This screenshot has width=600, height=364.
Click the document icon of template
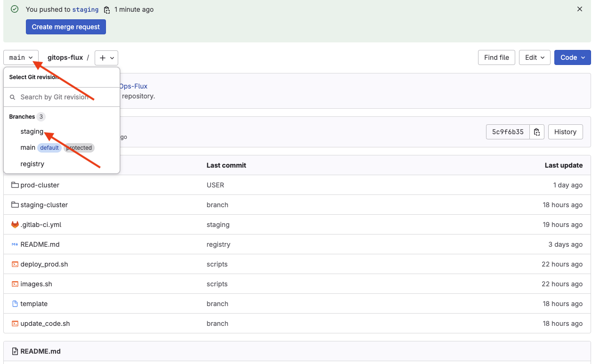[x=15, y=304]
